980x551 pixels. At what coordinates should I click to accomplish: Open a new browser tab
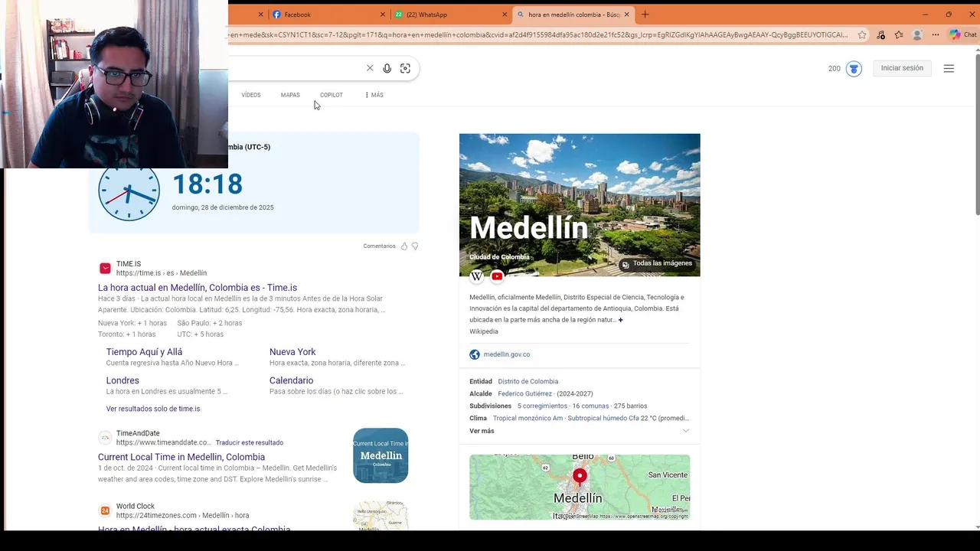pyautogui.click(x=645, y=15)
